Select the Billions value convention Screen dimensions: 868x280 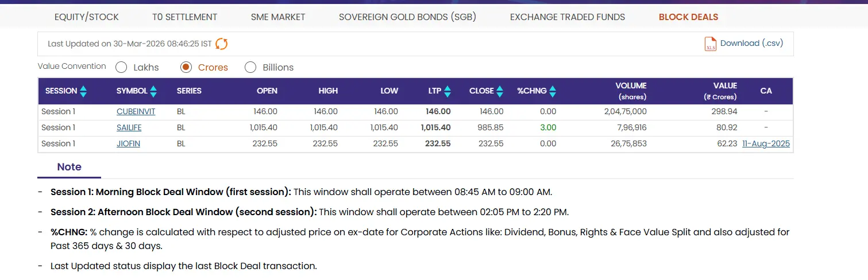(250, 67)
